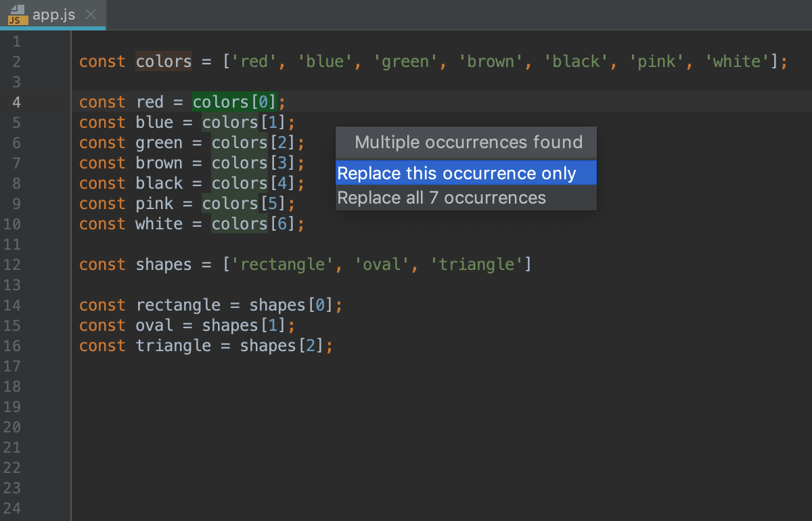
Task: Click the colors[3] expression on brown line
Action: coord(254,163)
